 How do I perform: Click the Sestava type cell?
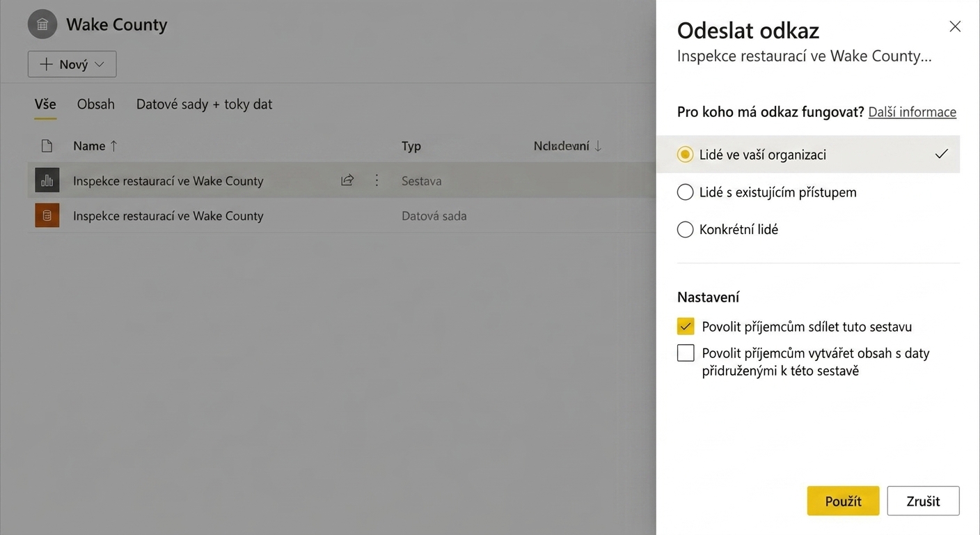tap(422, 181)
